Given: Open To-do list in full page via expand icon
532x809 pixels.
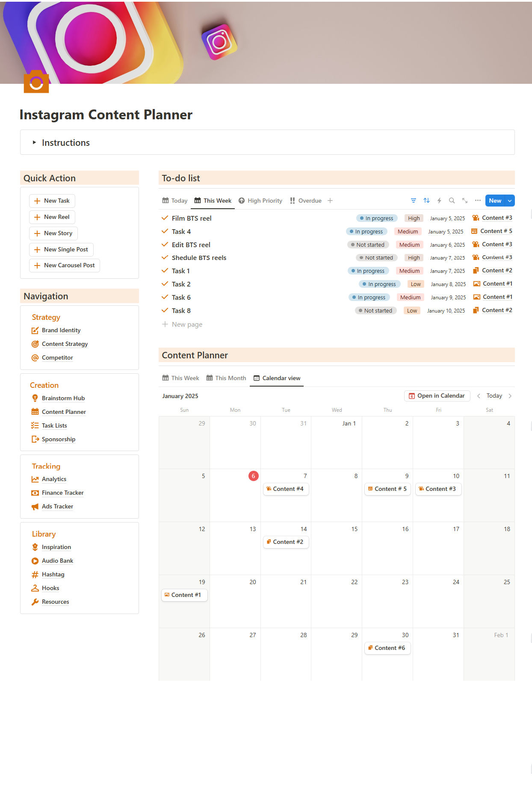Looking at the screenshot, I should pyautogui.click(x=465, y=201).
